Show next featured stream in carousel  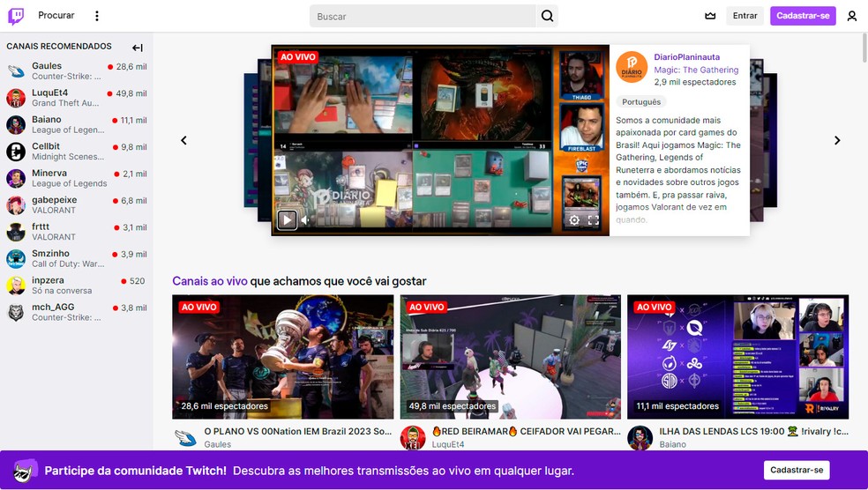coord(837,140)
